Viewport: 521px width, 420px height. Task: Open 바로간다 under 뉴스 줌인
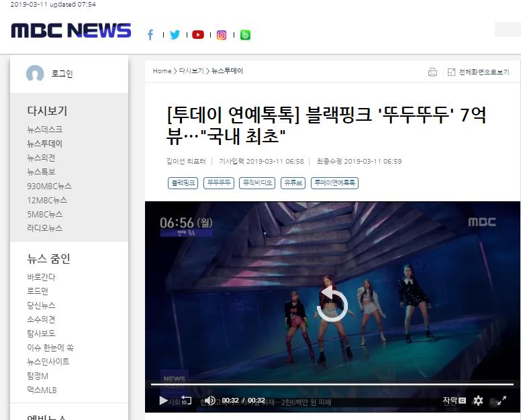(x=41, y=277)
